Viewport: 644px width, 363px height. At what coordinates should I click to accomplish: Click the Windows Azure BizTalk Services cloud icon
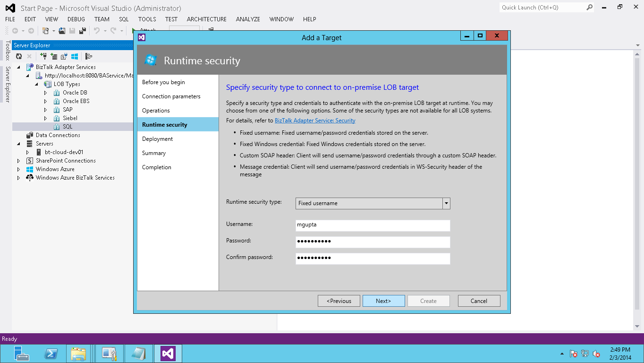(x=30, y=178)
